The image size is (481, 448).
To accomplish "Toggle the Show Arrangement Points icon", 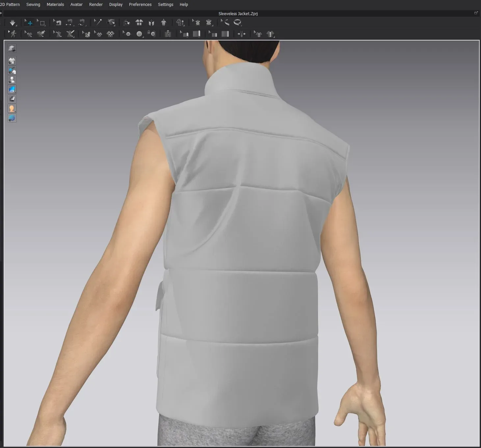I will (151, 23).
